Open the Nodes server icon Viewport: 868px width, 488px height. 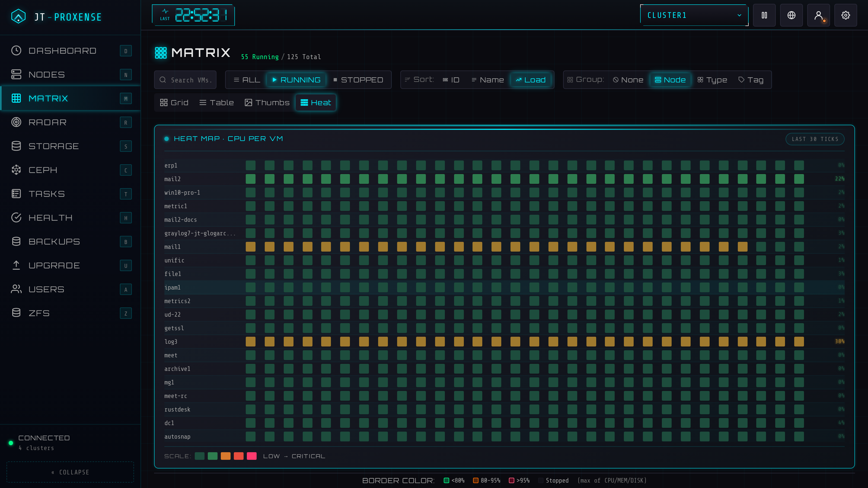16,75
